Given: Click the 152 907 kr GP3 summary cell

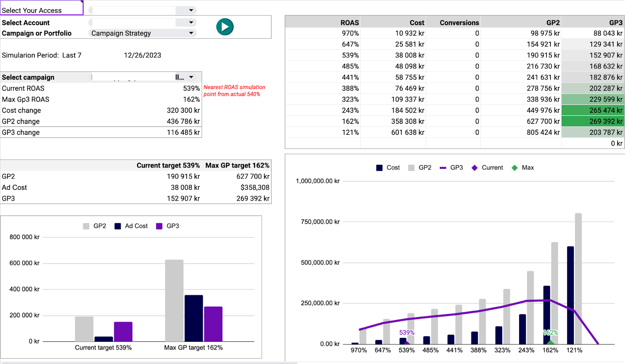Looking at the screenshot, I should coord(183,198).
